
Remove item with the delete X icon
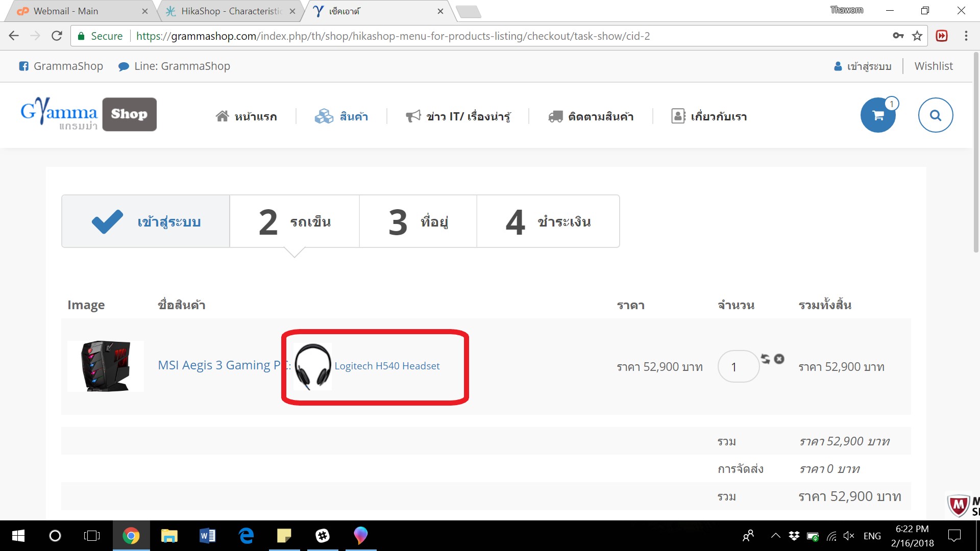point(779,359)
